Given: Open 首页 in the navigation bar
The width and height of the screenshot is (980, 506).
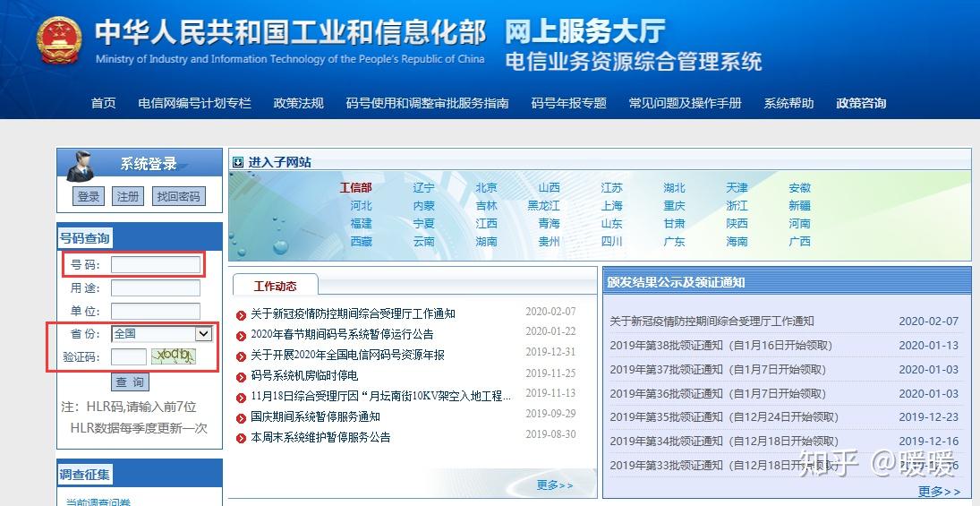Looking at the screenshot, I should [103, 103].
